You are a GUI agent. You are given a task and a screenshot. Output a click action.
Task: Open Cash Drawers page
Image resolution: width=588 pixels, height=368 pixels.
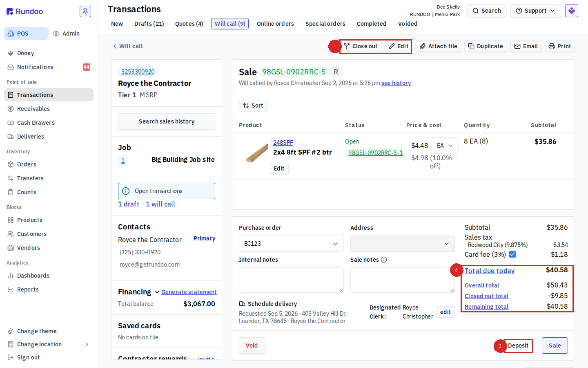tap(36, 123)
